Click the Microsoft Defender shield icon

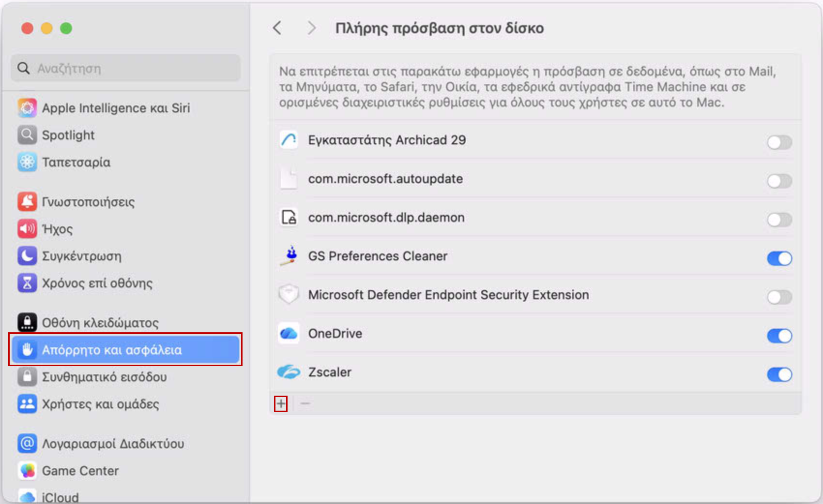[x=289, y=295]
